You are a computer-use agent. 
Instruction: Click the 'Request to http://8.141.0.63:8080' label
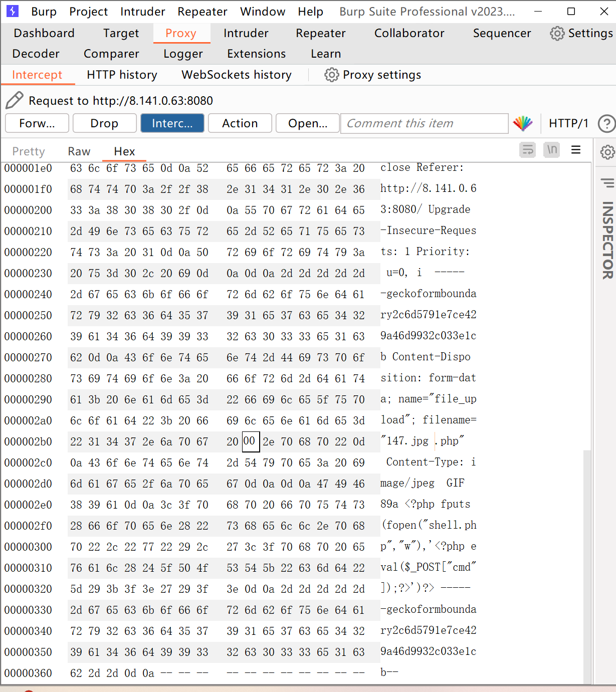[x=121, y=101]
